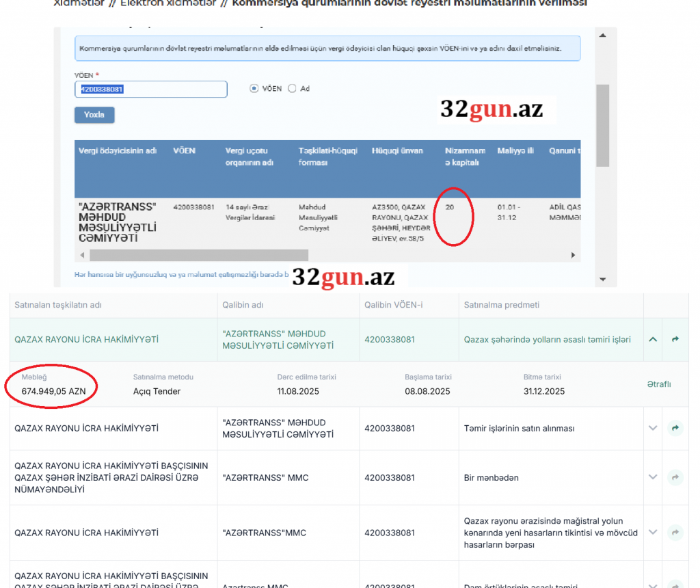
Task: Share the Bir mənbədən row
Action: click(675, 477)
